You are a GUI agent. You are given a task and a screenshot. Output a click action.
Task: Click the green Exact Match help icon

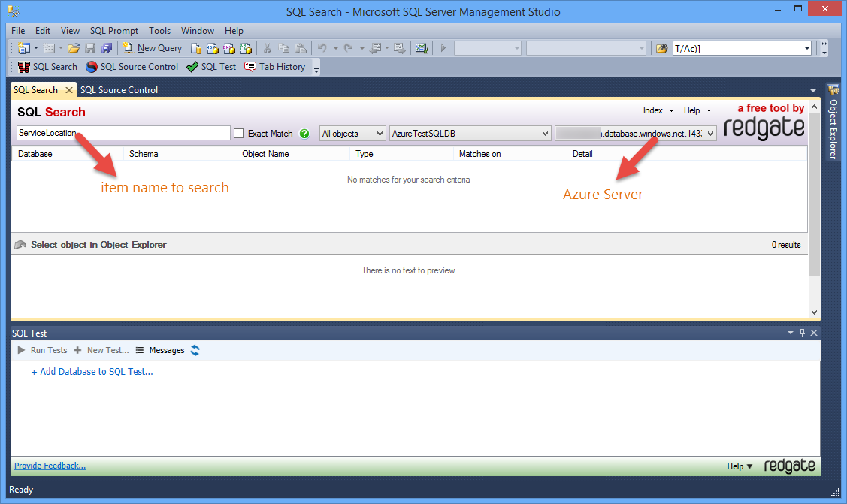point(304,133)
